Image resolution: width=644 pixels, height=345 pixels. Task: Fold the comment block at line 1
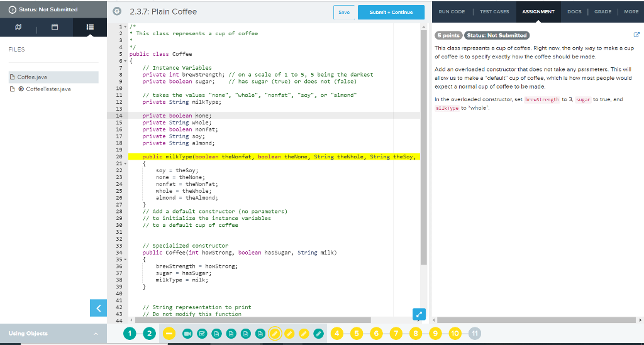125,26
